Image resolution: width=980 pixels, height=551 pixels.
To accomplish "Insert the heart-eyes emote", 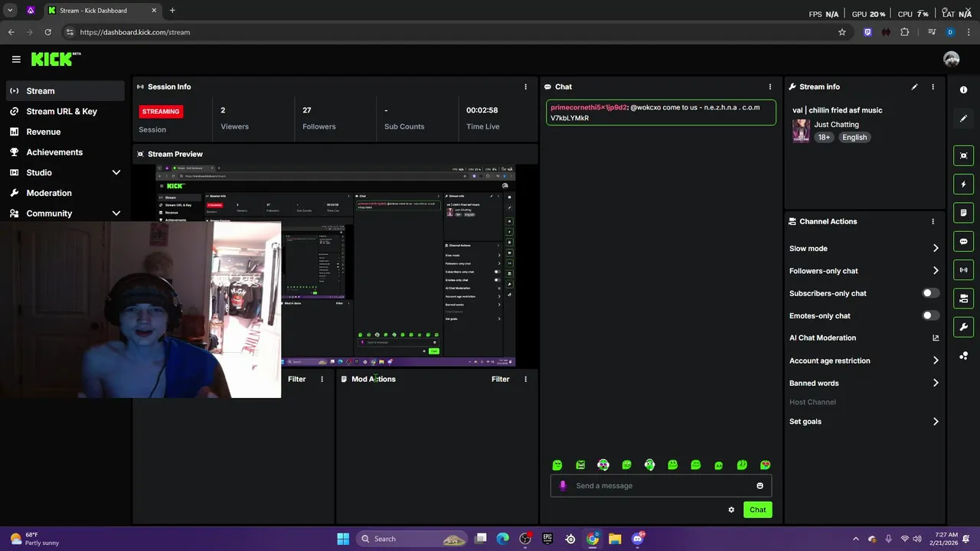I will [765, 465].
